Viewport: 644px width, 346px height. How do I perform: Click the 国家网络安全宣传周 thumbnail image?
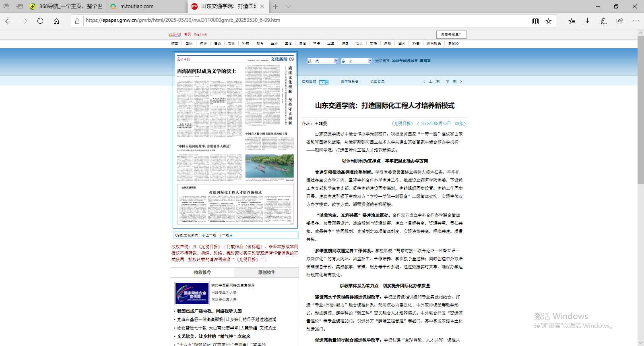point(192,293)
